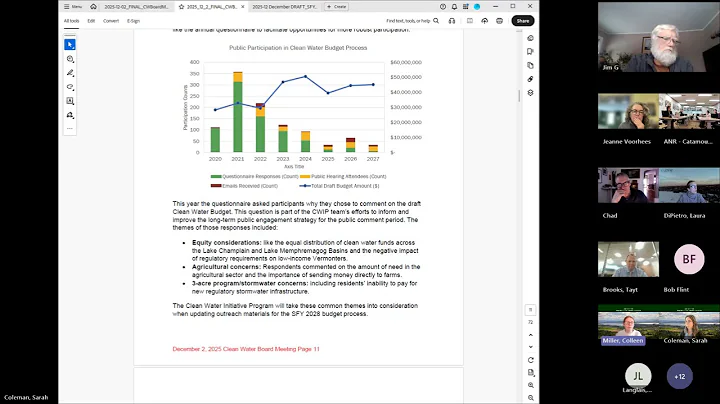Screen dimensions: 720x404
Task: Open the help question mark icon
Action: pyautogui.click(x=443, y=6)
